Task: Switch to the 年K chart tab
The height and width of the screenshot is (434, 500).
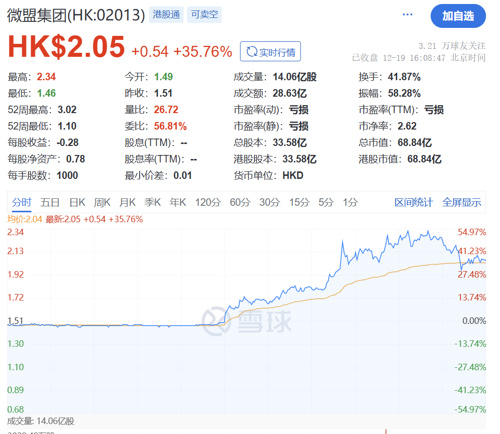Action: pyautogui.click(x=178, y=202)
